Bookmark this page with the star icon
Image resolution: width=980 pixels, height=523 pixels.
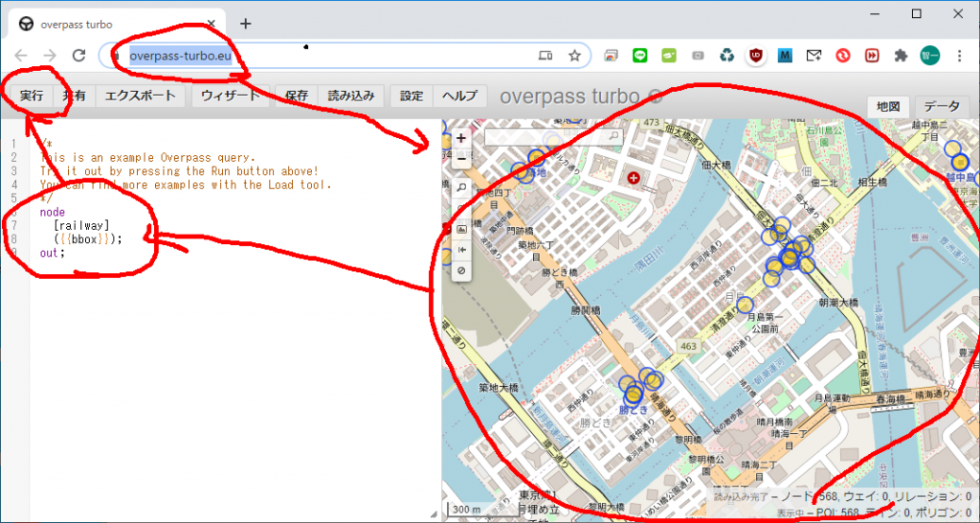click(x=574, y=56)
